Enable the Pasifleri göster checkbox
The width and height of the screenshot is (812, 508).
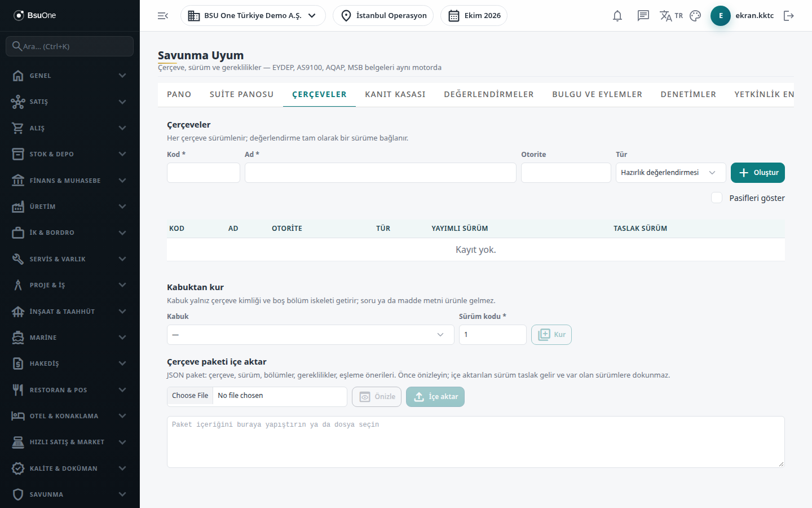coord(717,198)
